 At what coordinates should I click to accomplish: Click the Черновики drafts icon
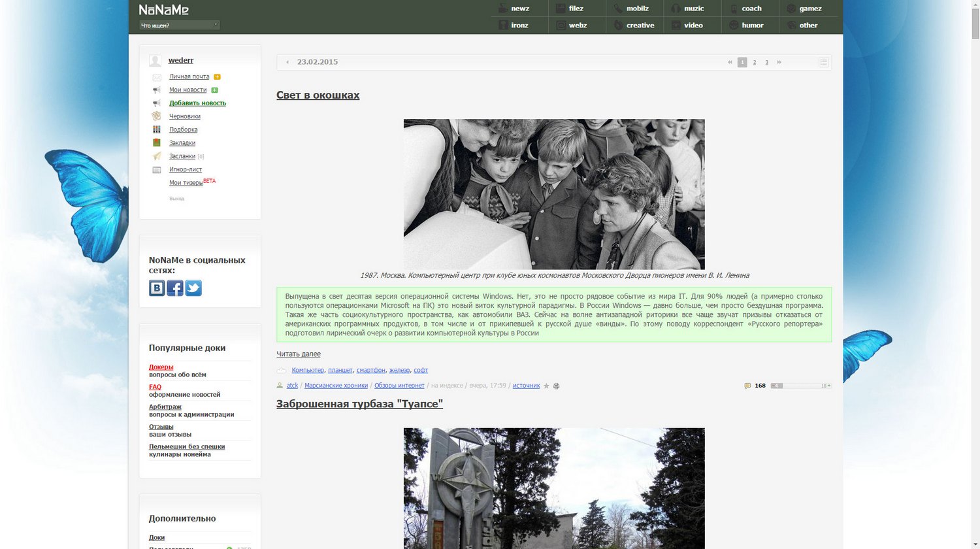pos(157,116)
